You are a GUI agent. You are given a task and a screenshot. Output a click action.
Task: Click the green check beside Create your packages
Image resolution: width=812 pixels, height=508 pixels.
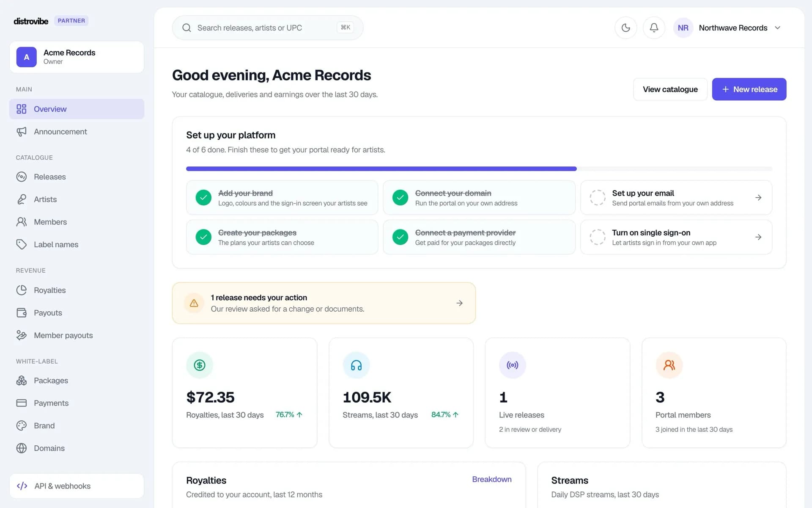tap(203, 237)
